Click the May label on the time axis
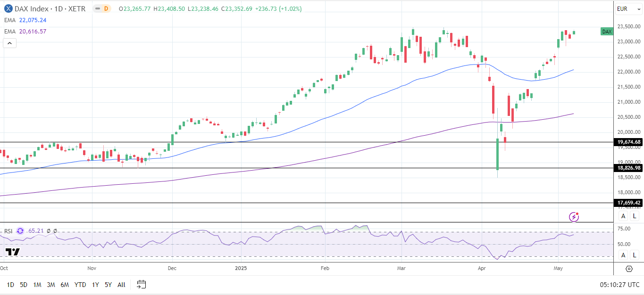 (558, 268)
